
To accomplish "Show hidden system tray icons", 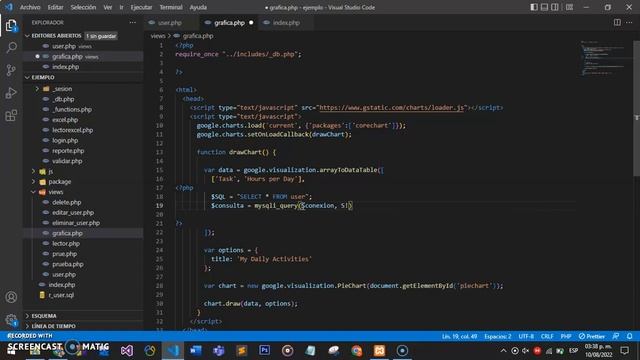I will [x=503, y=351].
